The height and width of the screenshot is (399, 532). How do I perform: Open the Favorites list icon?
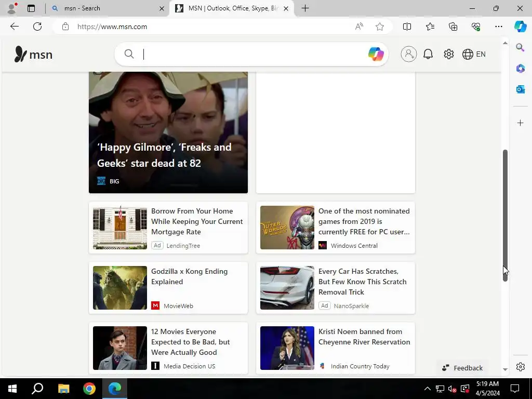(430, 26)
